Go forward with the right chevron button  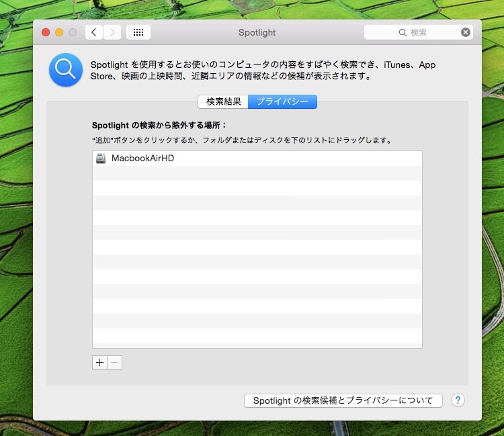pyautogui.click(x=112, y=32)
